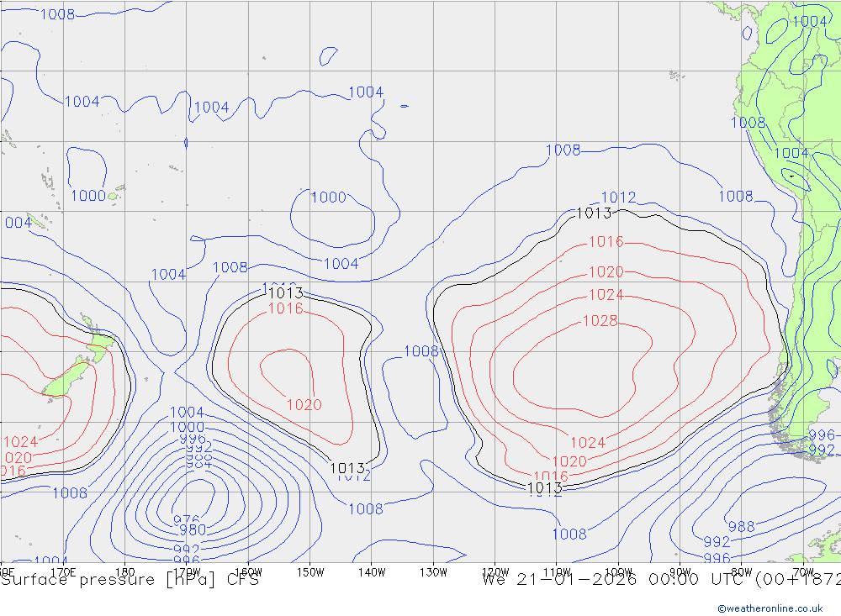Click the weatheronline.co.uk copyright link
Viewport: 841px width, 616px height.
click(x=770, y=608)
